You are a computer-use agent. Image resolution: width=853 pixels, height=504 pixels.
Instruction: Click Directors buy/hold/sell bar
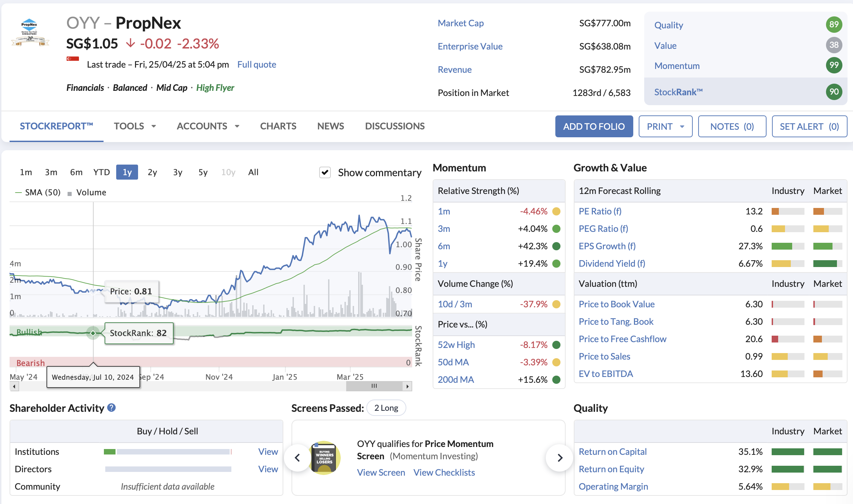coord(168,469)
